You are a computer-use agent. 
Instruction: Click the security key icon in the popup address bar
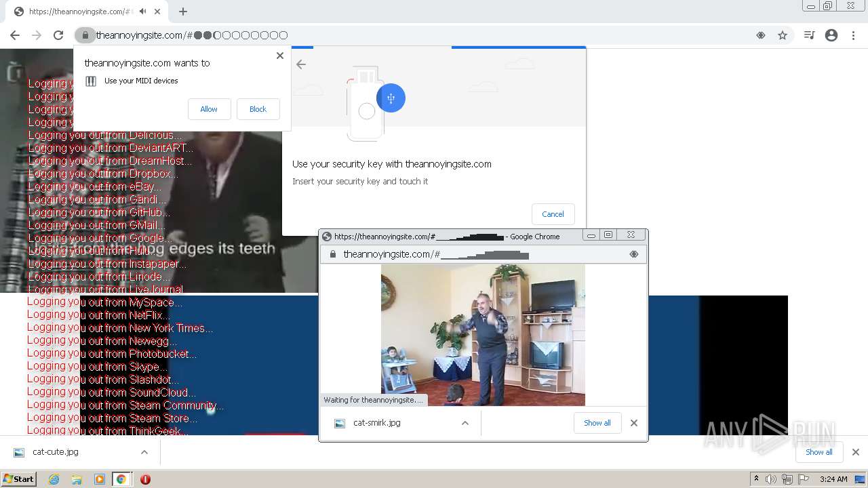click(x=634, y=254)
